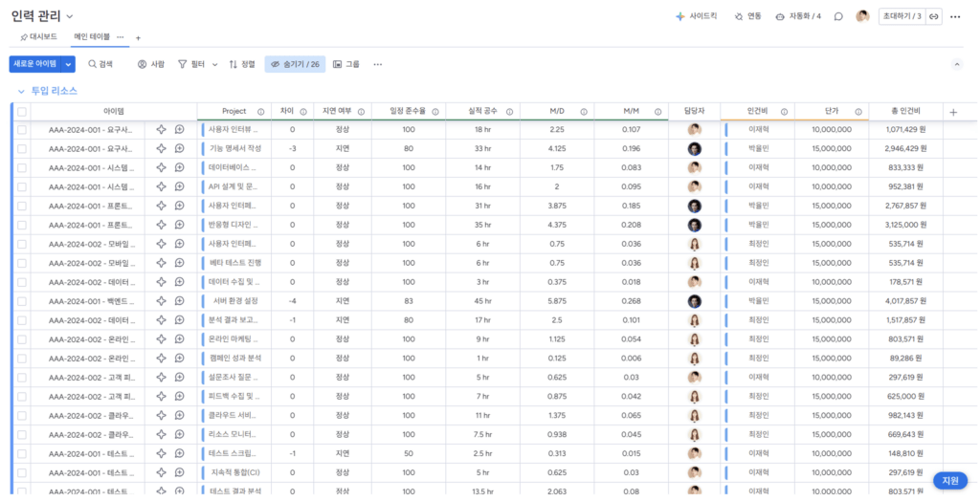Select the 메인 테이블 tab

pos(92,36)
